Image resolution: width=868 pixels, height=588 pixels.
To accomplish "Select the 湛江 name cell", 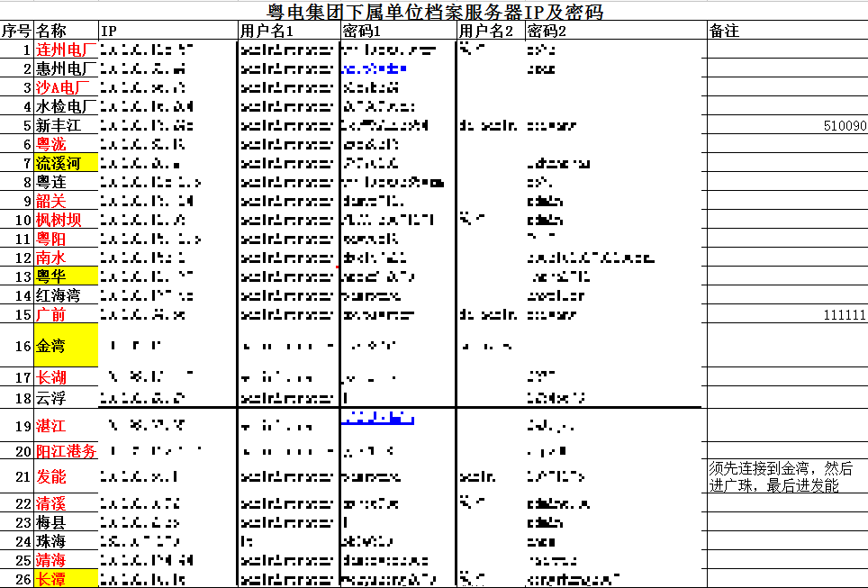I will (x=67, y=425).
